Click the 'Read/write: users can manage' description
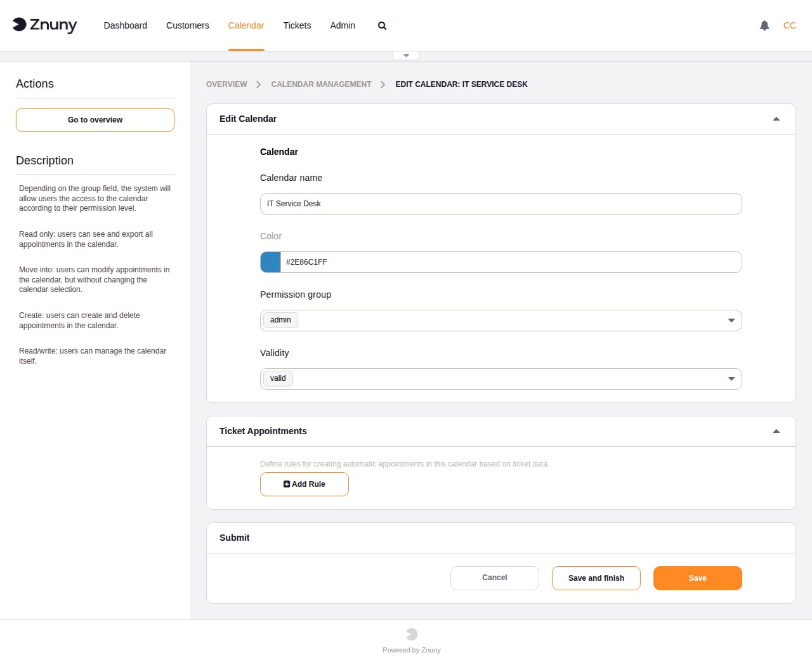Viewport: 812px width, 662px height. tap(93, 356)
